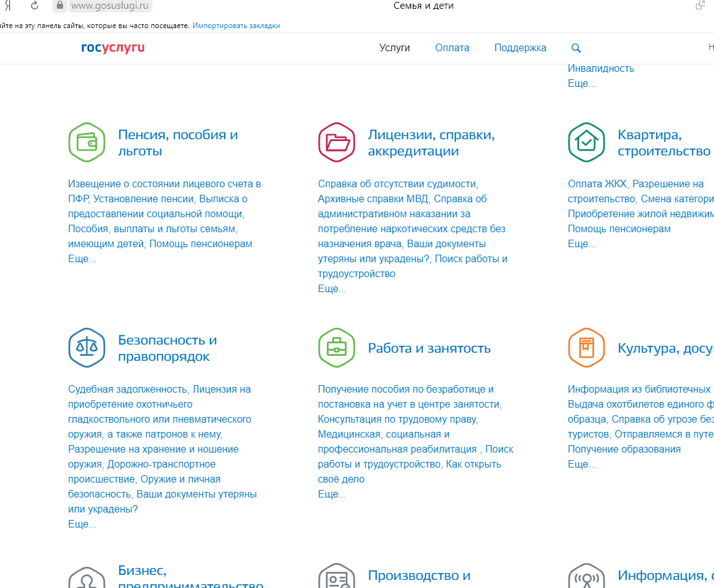The image size is (714, 588).
Task: Open the Пенсия, пособия и льготы heading
Action: 177,142
